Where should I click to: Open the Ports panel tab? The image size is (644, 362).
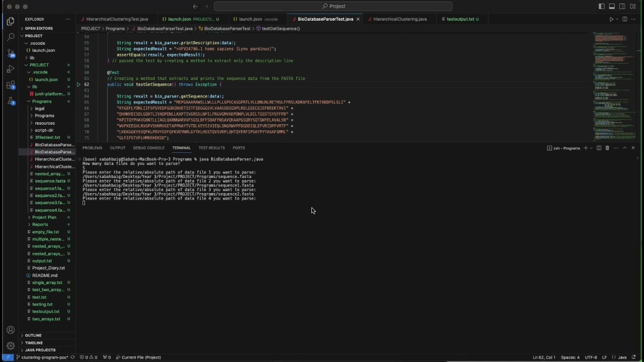tap(238, 148)
